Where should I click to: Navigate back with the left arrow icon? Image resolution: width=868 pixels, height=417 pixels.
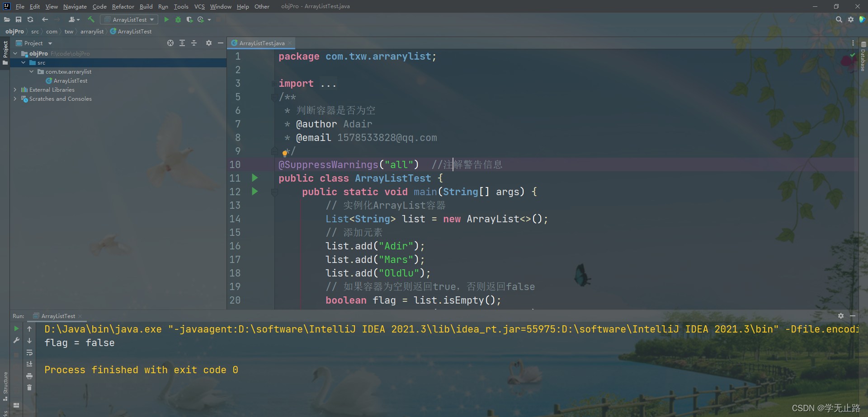(x=45, y=19)
